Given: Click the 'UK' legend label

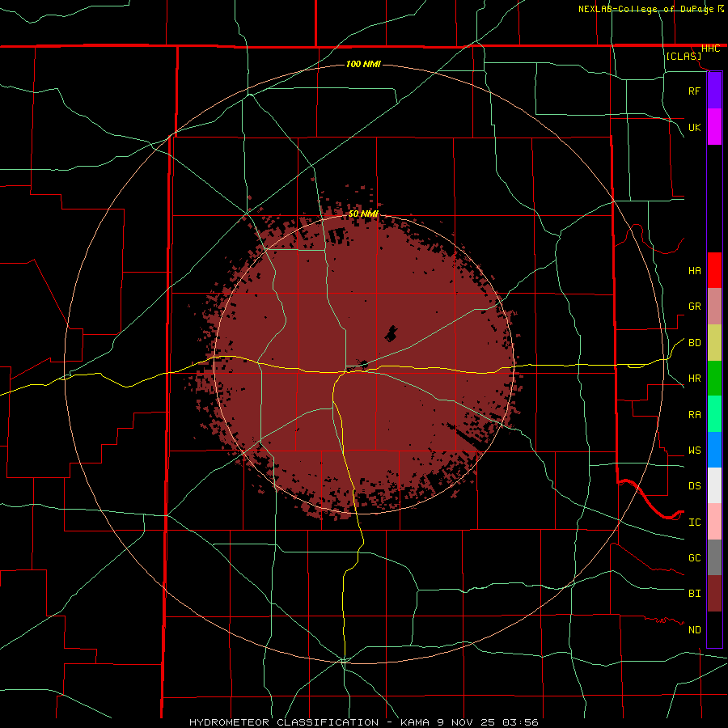Looking at the screenshot, I should [x=694, y=127].
